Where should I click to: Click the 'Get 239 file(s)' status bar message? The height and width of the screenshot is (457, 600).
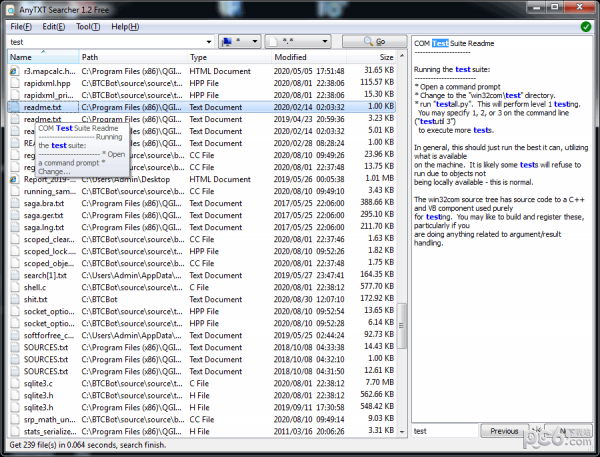tap(88, 445)
